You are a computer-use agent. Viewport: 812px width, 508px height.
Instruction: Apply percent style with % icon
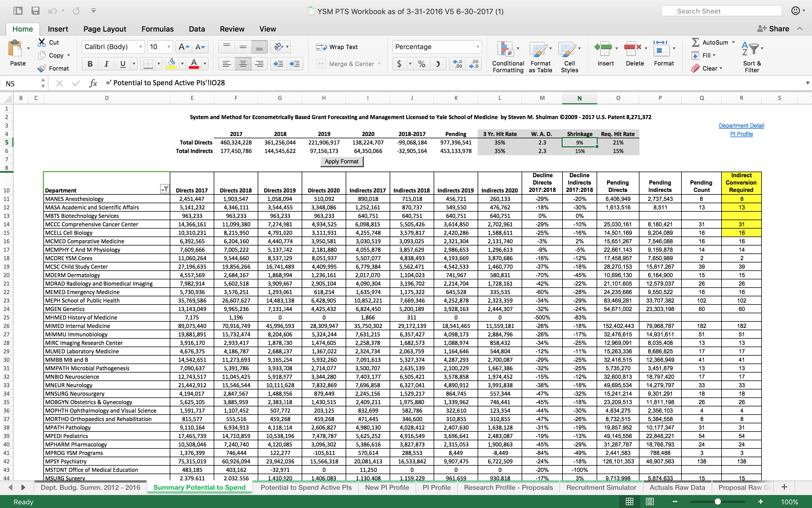pos(422,64)
